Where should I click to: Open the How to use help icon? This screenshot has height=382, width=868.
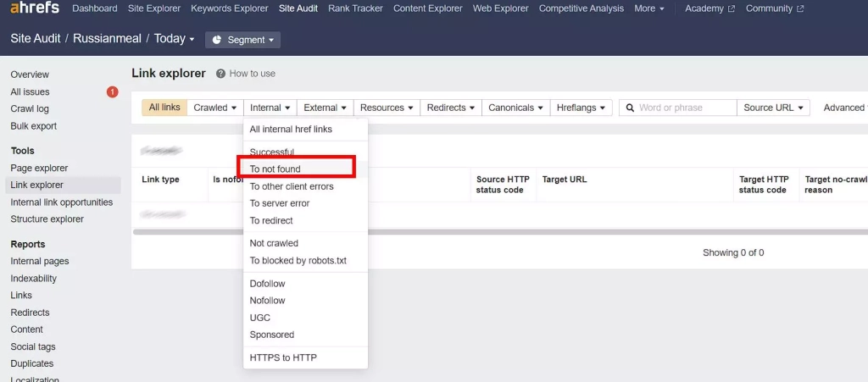(x=220, y=74)
